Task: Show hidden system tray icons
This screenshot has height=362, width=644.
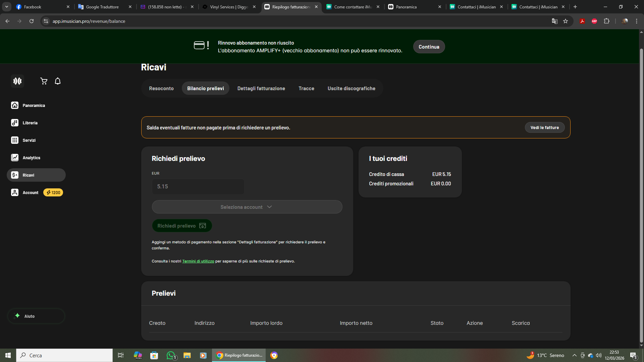Action: [x=574, y=355]
